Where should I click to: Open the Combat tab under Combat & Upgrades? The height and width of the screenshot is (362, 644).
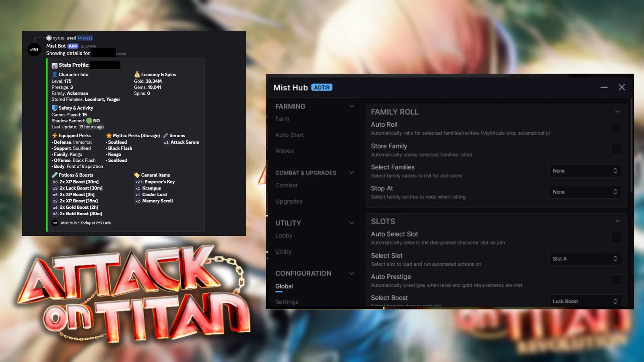pos(286,185)
